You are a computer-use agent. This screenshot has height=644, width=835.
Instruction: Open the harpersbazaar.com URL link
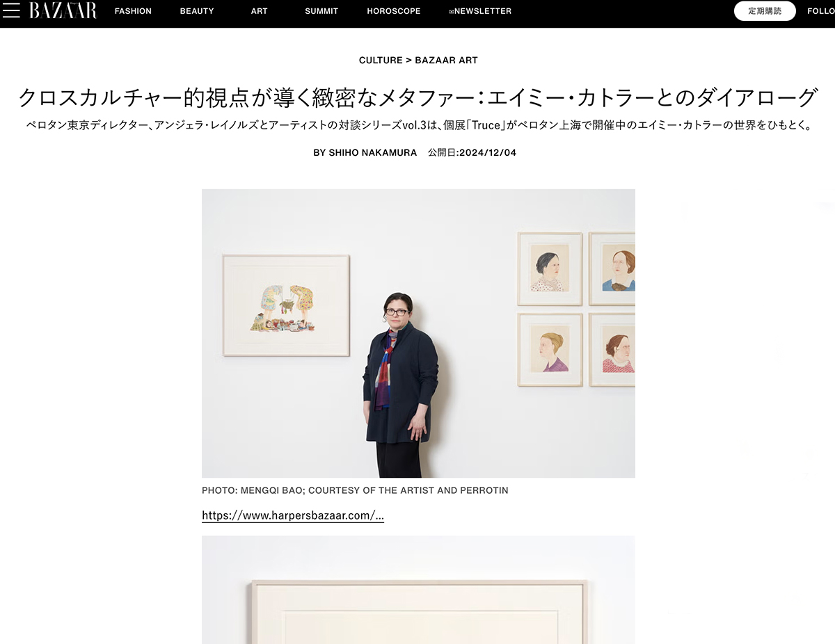(x=293, y=515)
